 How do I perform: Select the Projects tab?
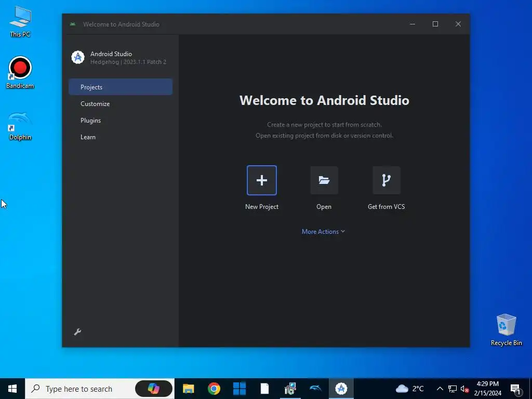point(121,87)
